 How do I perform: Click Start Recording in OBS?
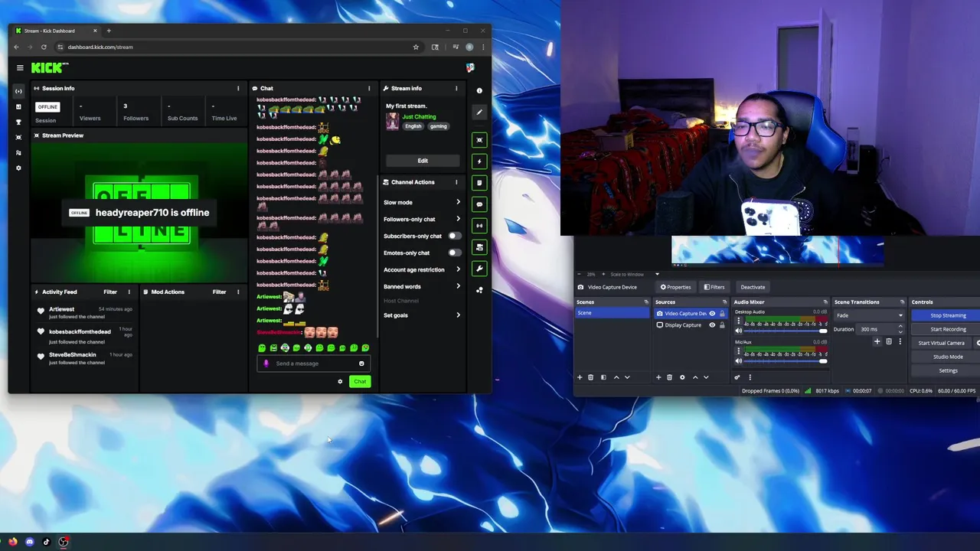tap(948, 329)
